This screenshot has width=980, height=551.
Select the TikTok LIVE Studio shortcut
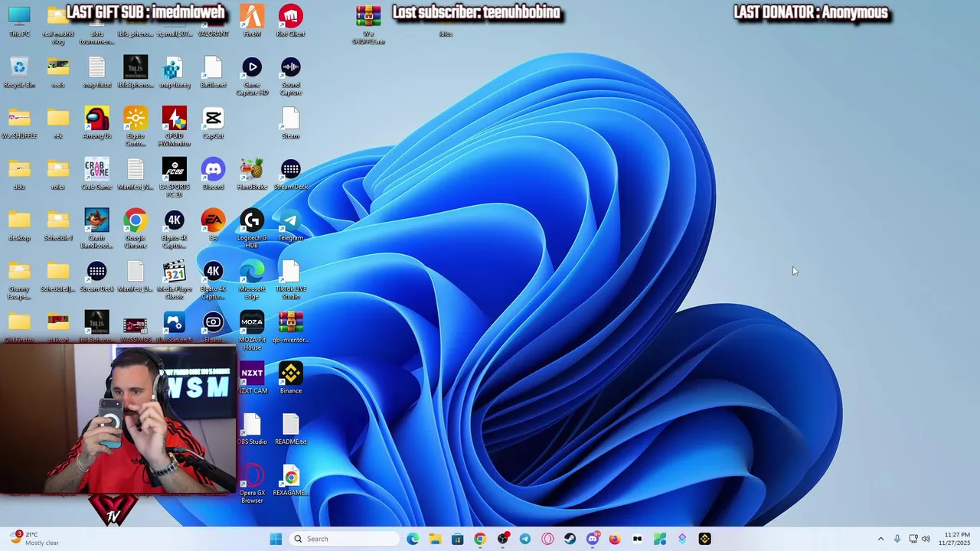tap(290, 280)
